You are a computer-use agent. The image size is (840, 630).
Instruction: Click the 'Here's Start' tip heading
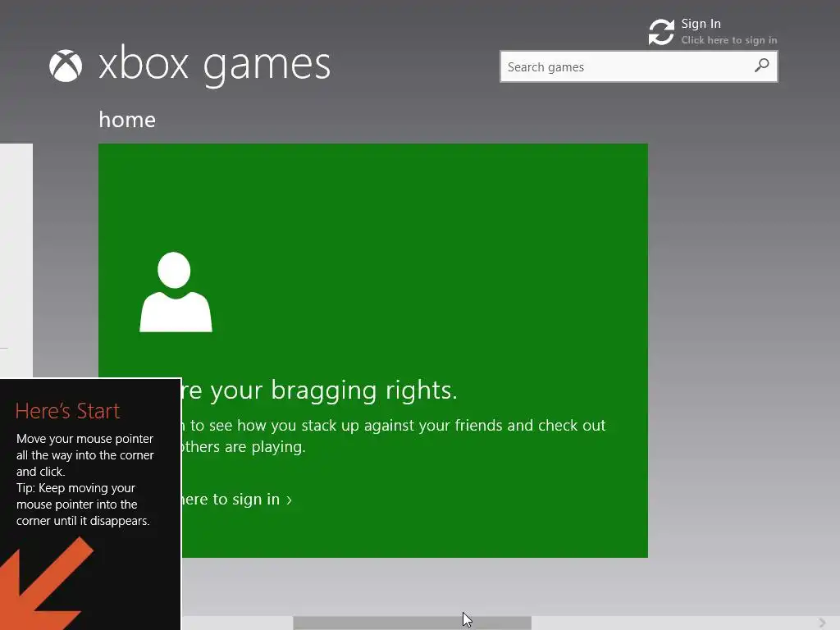[67, 411]
